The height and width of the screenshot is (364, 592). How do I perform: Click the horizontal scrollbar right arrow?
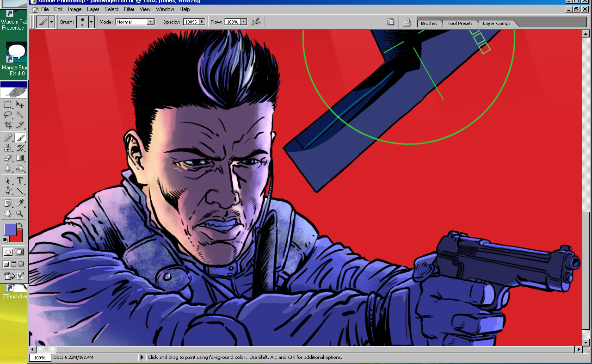click(x=579, y=350)
